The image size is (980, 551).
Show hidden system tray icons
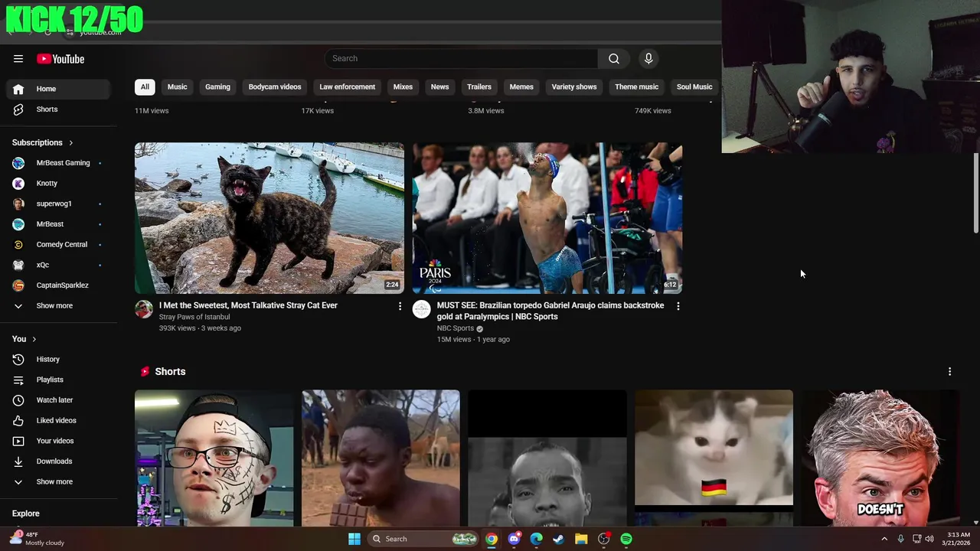coord(884,539)
